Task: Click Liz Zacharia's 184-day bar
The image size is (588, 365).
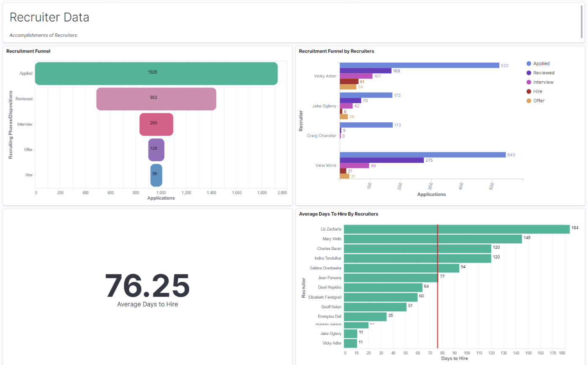Action: click(456, 228)
